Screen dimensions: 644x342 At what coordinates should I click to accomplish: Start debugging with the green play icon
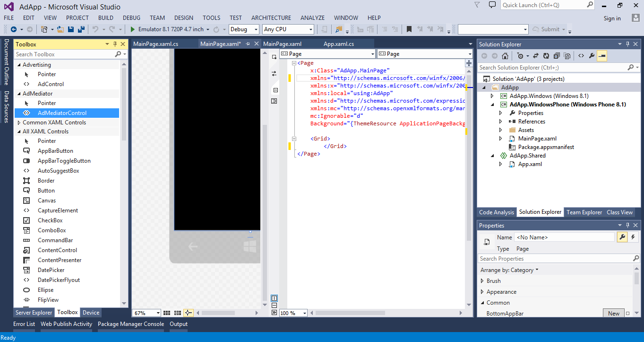tap(133, 29)
